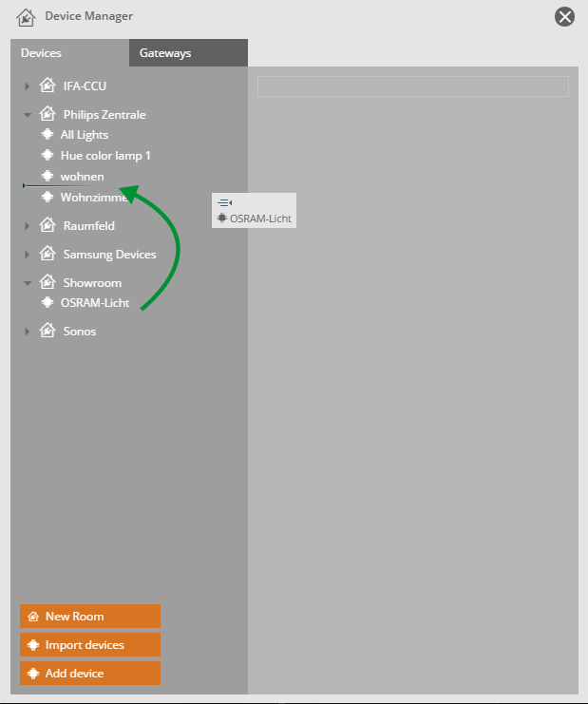Screen dimensions: 588x704
Task: Click the Import devices button
Action: [90, 645]
